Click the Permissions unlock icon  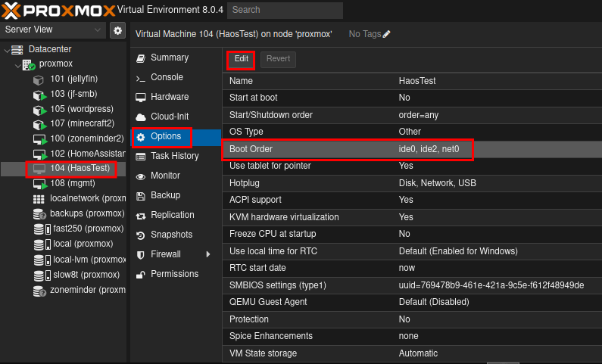[141, 275]
